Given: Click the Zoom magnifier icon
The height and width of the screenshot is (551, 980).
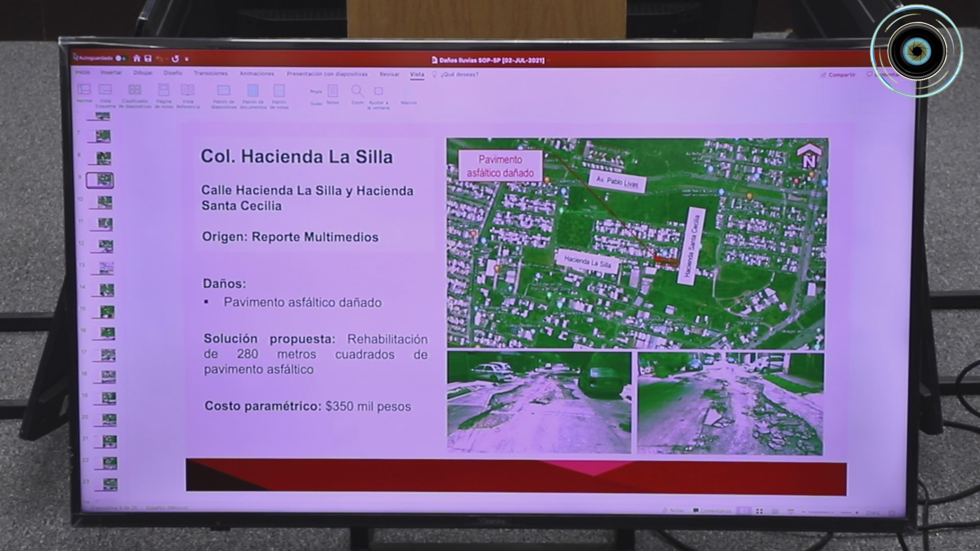Looking at the screenshot, I should tap(357, 91).
